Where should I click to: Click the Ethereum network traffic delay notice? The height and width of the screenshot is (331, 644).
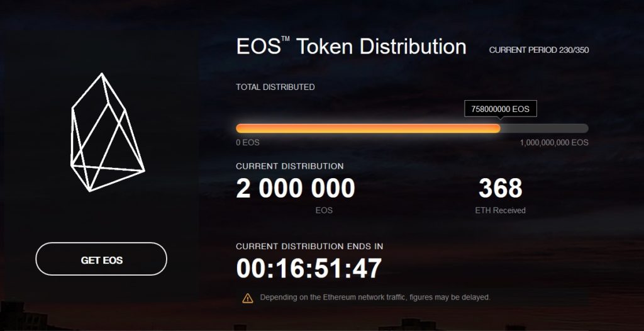[375, 297]
